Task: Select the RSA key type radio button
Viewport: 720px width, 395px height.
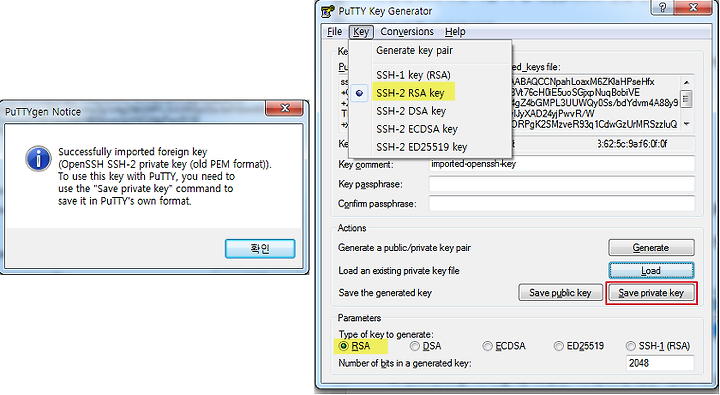Action: pos(343,346)
